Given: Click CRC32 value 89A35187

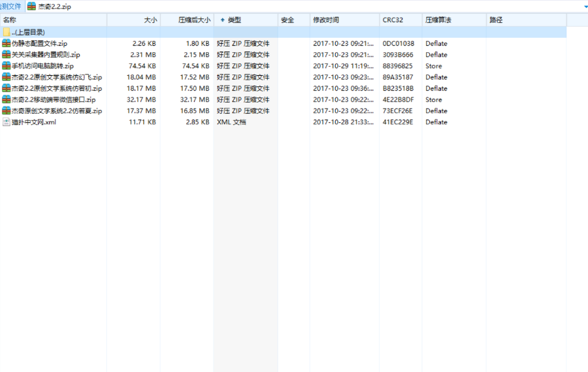Looking at the screenshot, I should (398, 77).
